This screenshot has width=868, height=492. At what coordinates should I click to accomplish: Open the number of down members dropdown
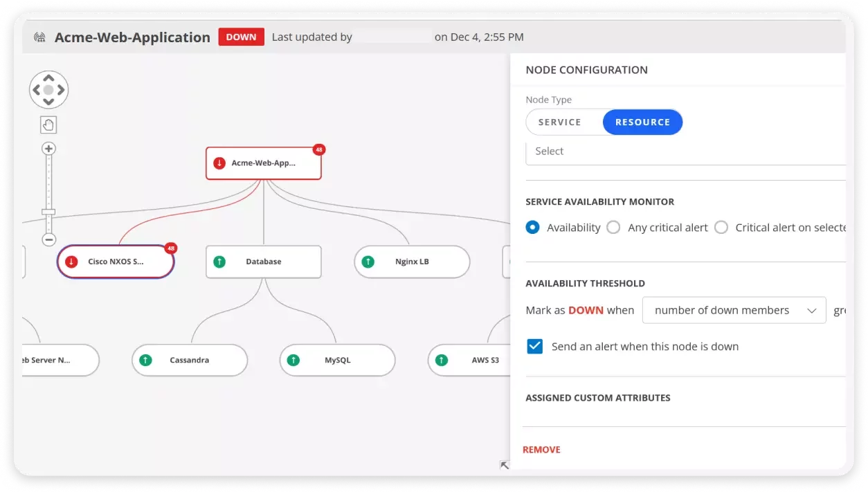pyautogui.click(x=734, y=311)
